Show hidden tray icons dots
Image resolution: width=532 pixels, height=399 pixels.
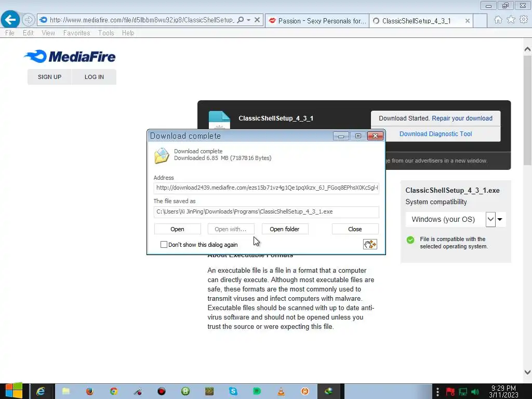click(x=437, y=392)
